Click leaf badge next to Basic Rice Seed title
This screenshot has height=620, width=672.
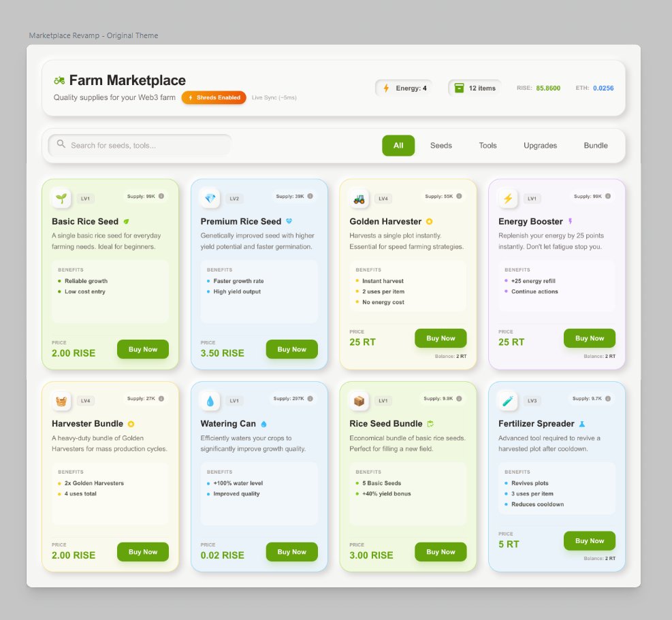tap(126, 221)
